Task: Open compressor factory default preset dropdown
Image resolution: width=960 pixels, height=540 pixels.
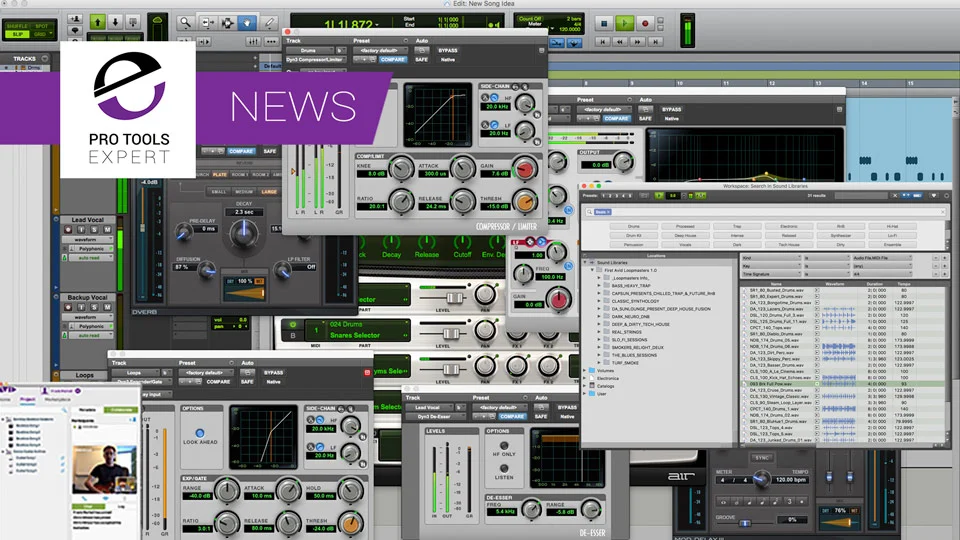Action: click(x=380, y=50)
